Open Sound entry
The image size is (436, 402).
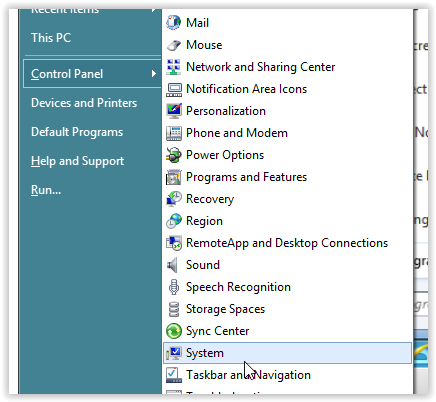pos(288,265)
